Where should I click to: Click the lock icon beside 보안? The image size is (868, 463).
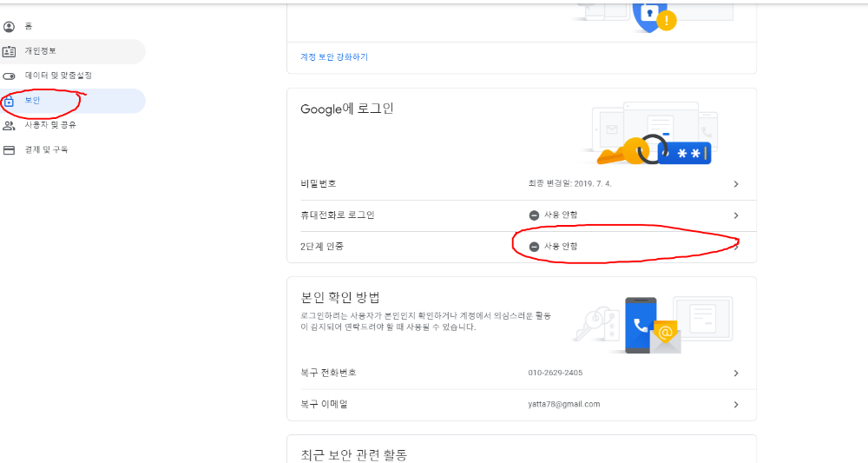9,101
